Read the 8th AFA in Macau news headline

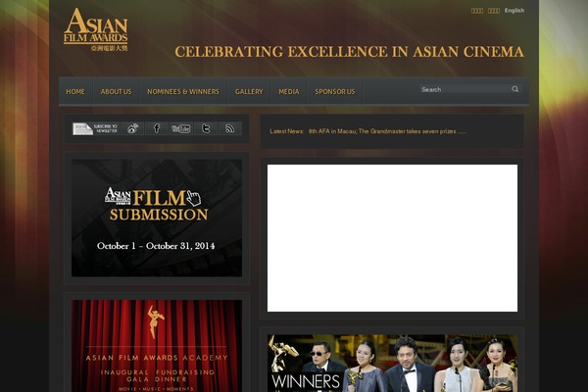[x=387, y=131]
